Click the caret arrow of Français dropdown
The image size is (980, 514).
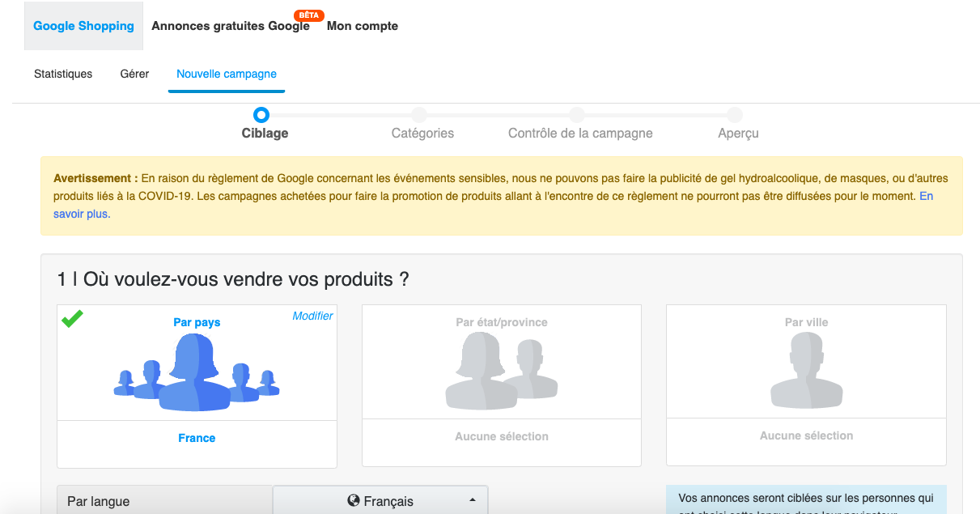click(473, 501)
